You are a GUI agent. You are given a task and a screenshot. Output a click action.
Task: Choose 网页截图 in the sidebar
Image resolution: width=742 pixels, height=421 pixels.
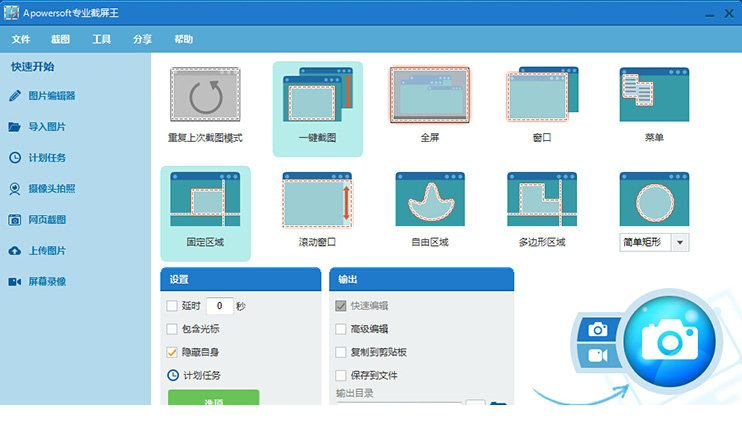37,220
